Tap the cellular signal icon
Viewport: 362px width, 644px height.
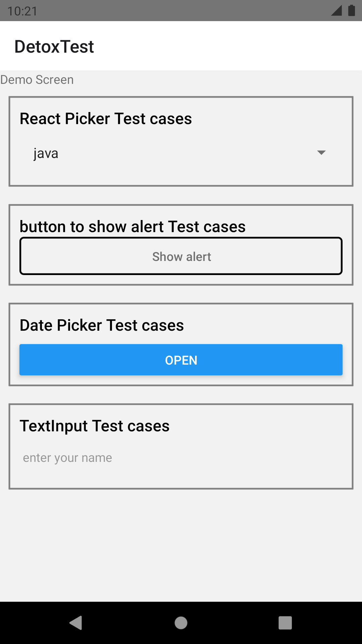pos(335,11)
